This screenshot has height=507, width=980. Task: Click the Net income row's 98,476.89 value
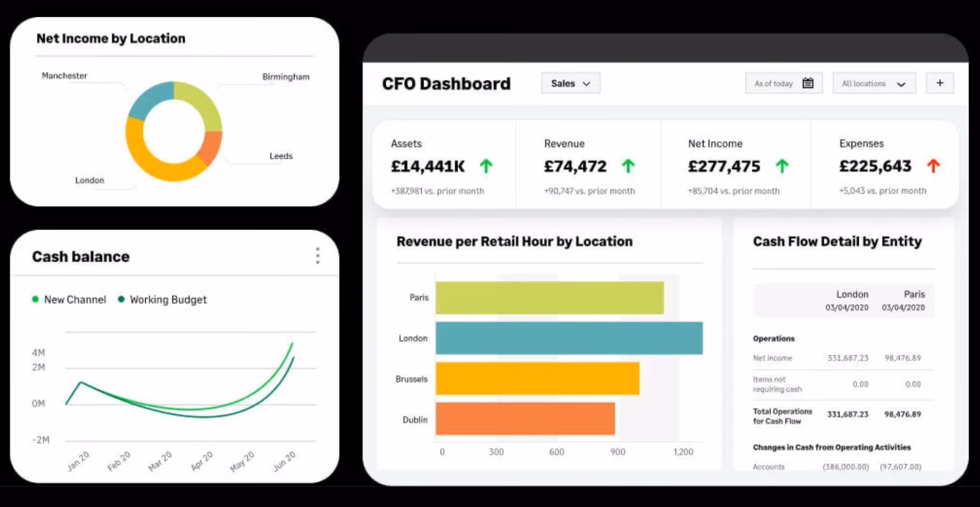903,358
